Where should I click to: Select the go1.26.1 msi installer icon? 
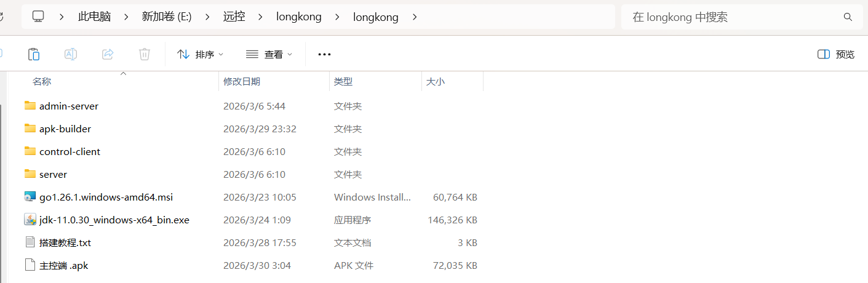click(30, 197)
